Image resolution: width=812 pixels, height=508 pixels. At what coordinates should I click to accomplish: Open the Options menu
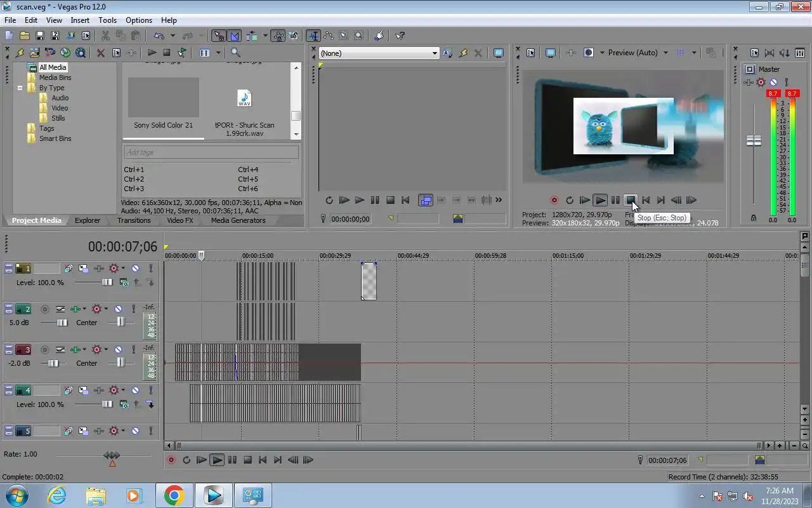click(x=138, y=20)
